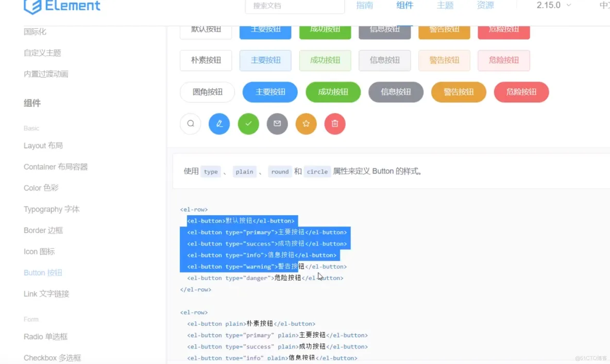Click the red trash delete circle button
The image size is (610, 364).
pyautogui.click(x=334, y=124)
